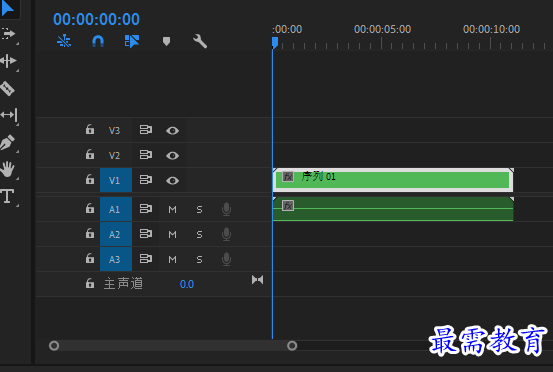Hide track V2 output eye
The image size is (553, 372).
172,155
